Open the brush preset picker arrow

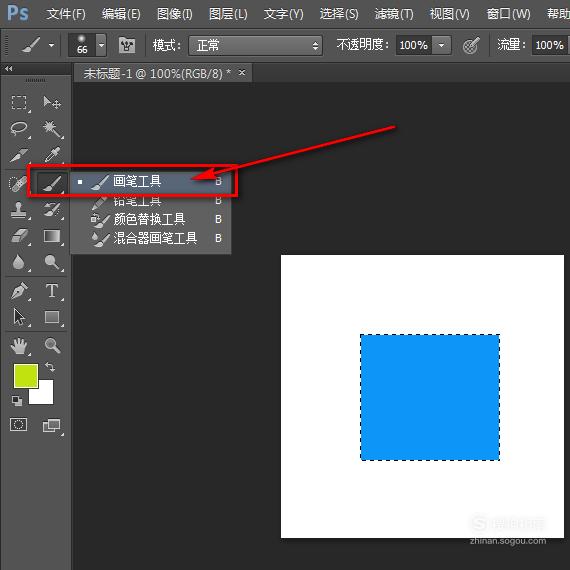tap(101, 45)
